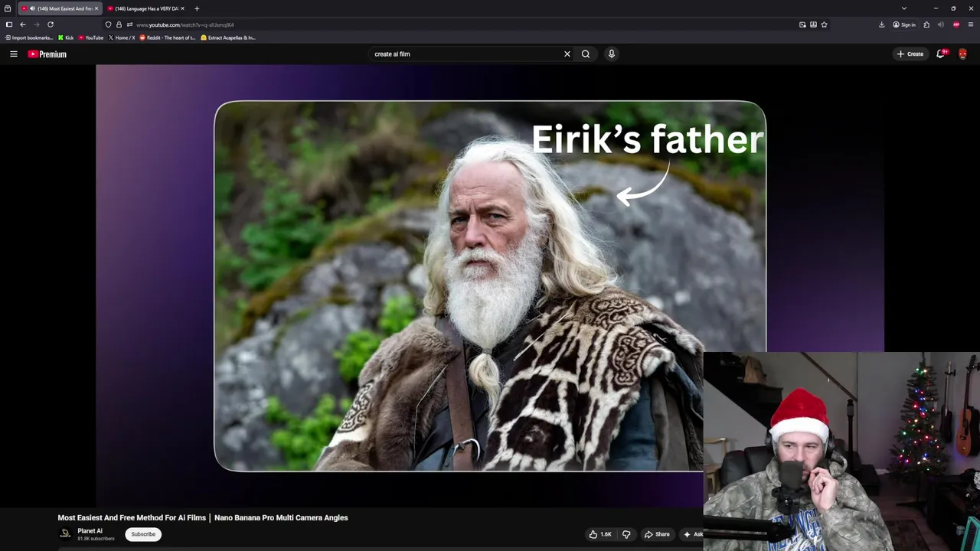Screen dimensions: 980x551
Task: Dislike the video with thumbs down
Action: coord(626,534)
